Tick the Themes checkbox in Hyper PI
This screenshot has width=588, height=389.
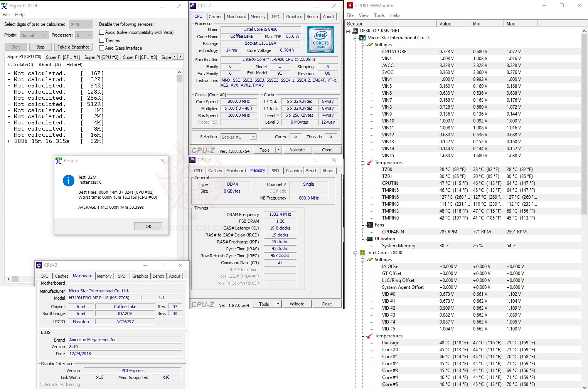(x=102, y=40)
